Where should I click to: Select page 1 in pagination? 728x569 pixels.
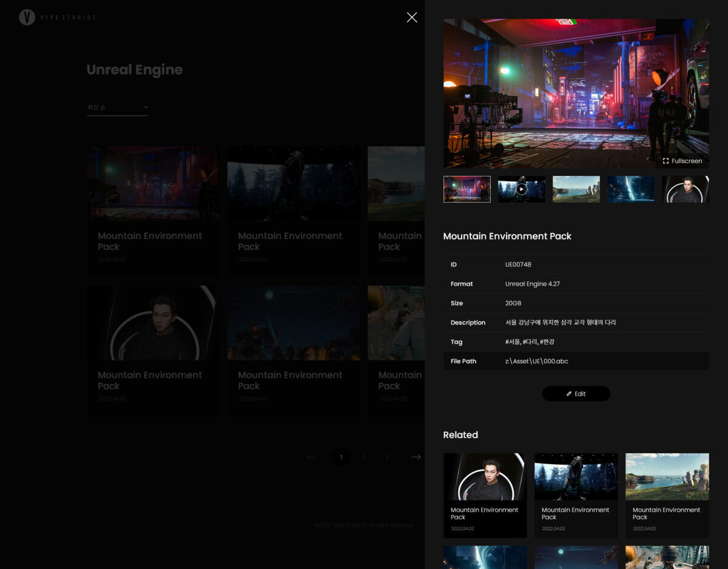[341, 457]
